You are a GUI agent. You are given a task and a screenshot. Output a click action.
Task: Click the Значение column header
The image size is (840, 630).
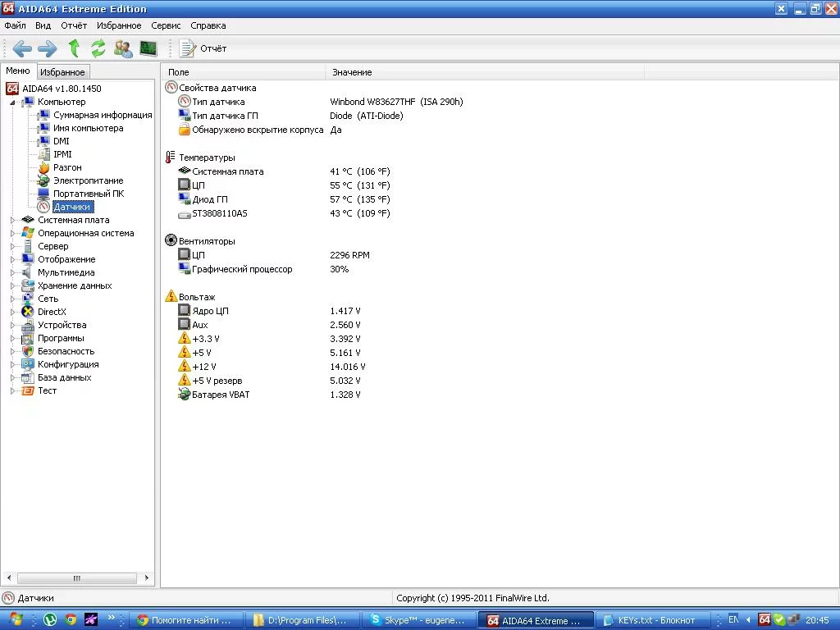[485, 72]
